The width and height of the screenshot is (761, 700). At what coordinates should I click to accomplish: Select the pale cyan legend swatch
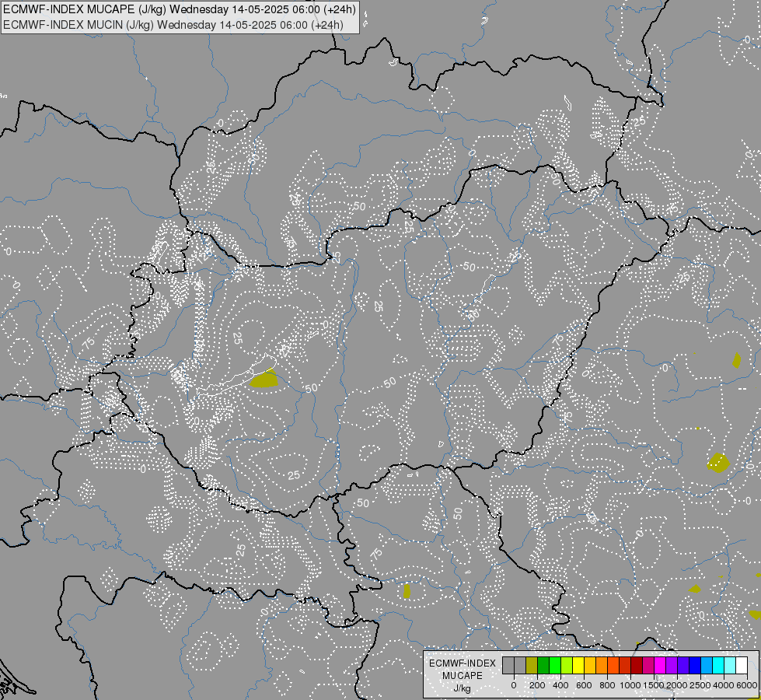pyautogui.click(x=731, y=666)
